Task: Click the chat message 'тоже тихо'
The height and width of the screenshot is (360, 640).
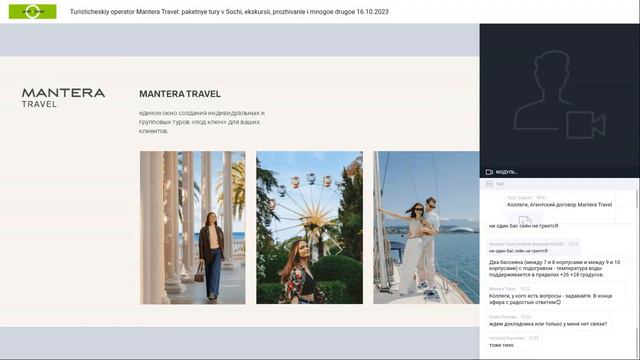Action: [x=501, y=345]
